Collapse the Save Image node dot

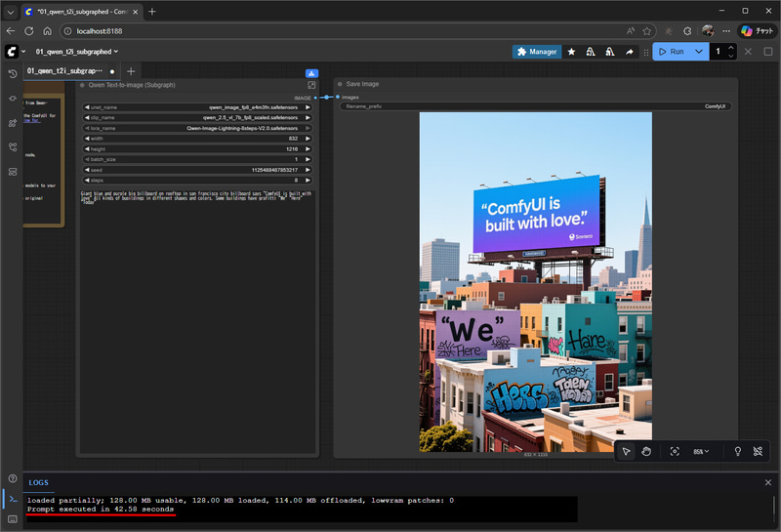340,84
